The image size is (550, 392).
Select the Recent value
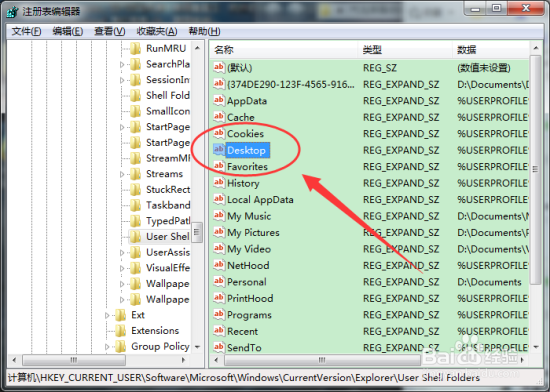[x=242, y=331]
